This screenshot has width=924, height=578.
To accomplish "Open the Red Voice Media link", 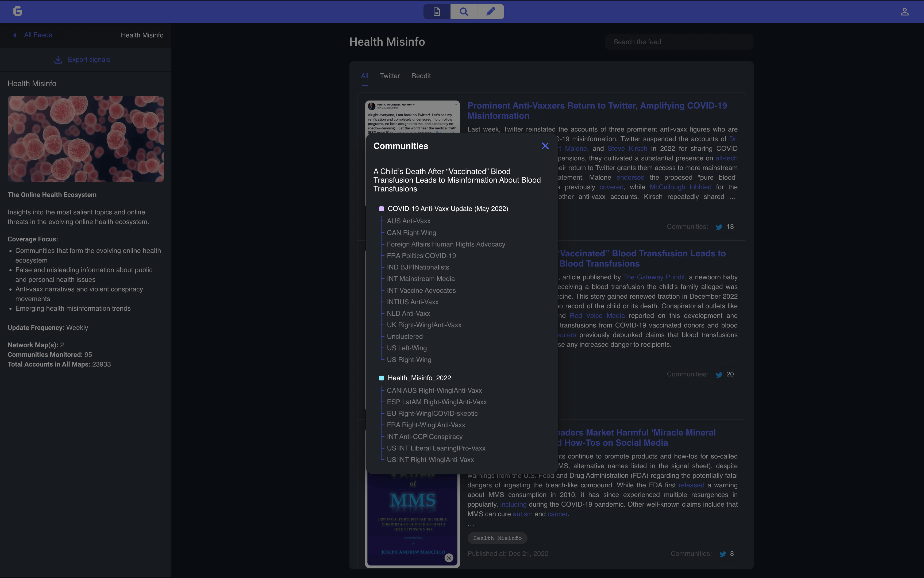I will [597, 316].
